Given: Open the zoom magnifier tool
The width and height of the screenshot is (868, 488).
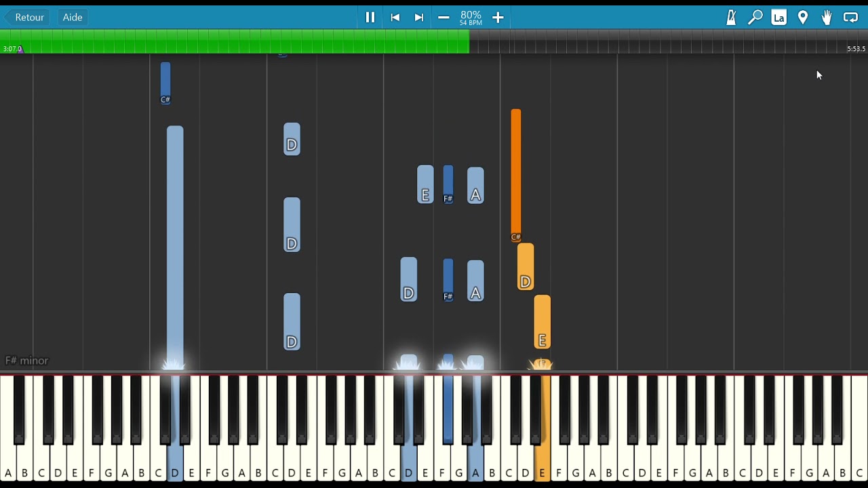Looking at the screenshot, I should [755, 18].
